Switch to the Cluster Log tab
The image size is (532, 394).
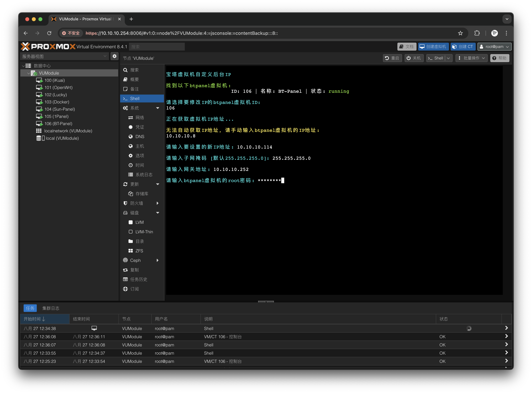[51, 308]
